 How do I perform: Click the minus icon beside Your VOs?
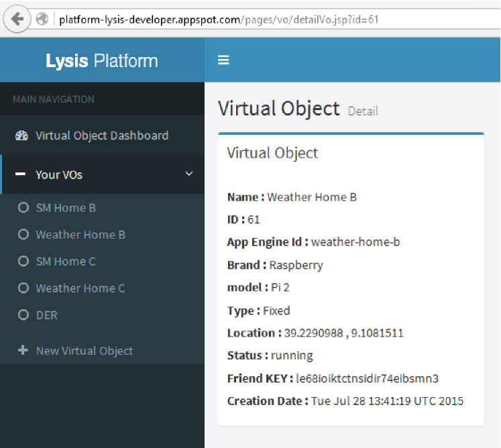tap(22, 174)
